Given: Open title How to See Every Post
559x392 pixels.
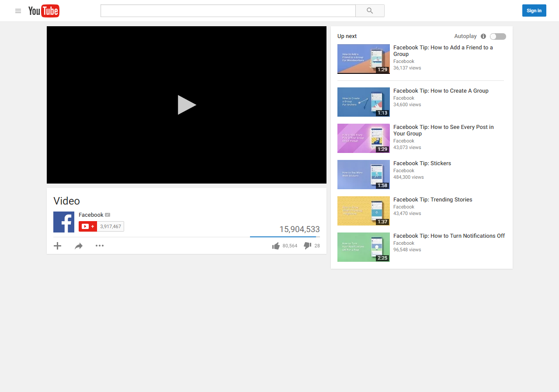Looking at the screenshot, I should [444, 130].
